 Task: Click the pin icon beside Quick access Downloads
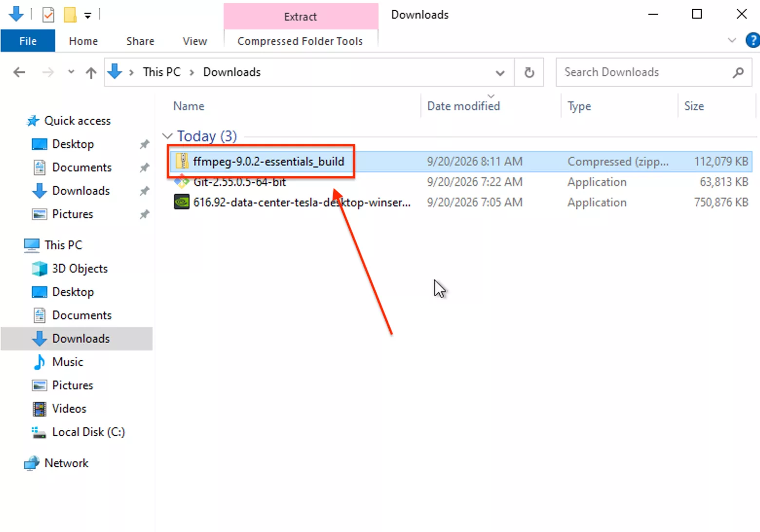click(x=144, y=191)
